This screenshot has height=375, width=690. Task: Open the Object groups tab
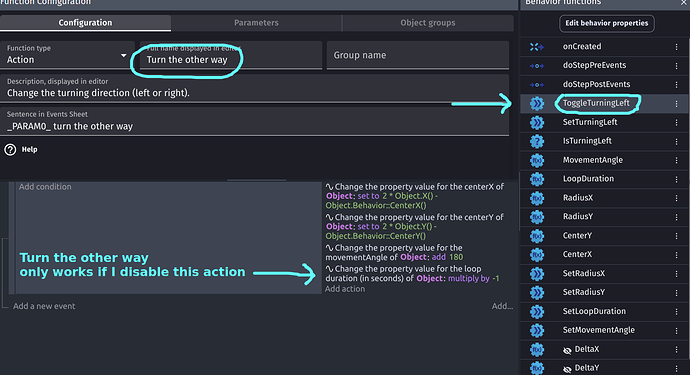(428, 23)
